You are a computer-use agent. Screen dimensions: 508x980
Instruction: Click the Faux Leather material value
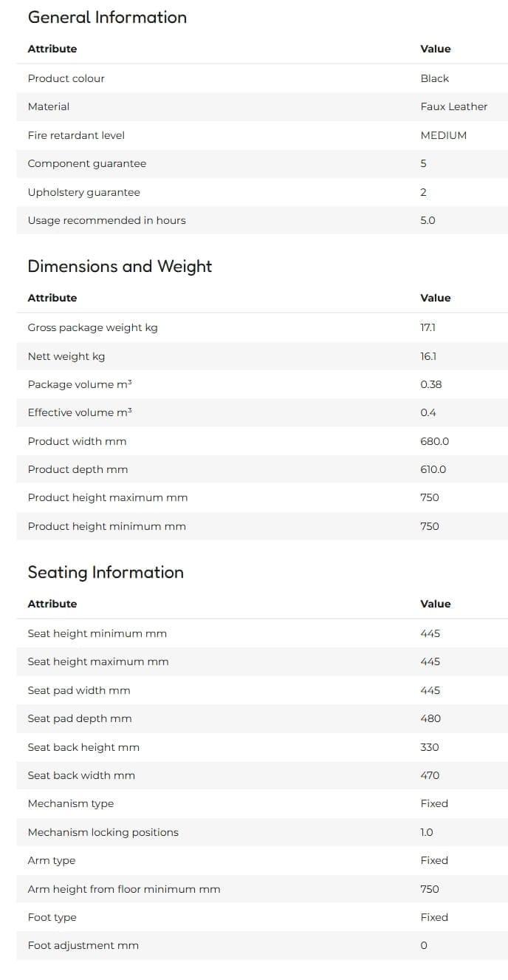click(x=454, y=106)
